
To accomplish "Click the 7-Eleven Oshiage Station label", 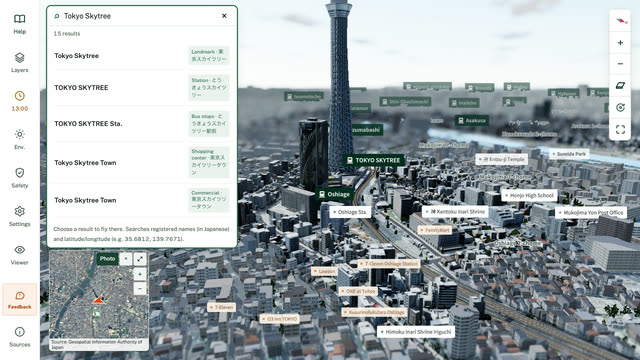I will point(389,264).
